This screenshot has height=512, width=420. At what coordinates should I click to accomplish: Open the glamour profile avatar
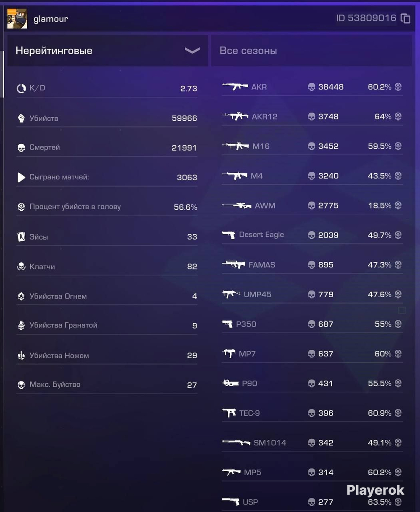click(x=17, y=18)
